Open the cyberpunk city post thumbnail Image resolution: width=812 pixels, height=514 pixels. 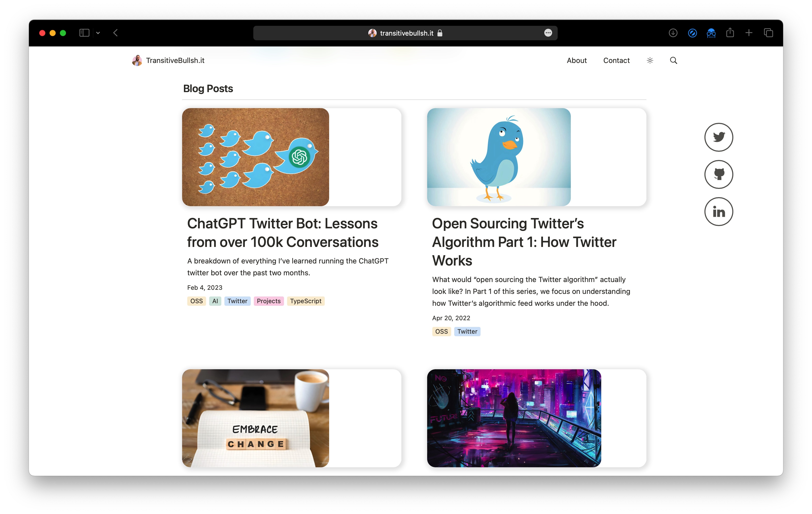[x=514, y=418]
